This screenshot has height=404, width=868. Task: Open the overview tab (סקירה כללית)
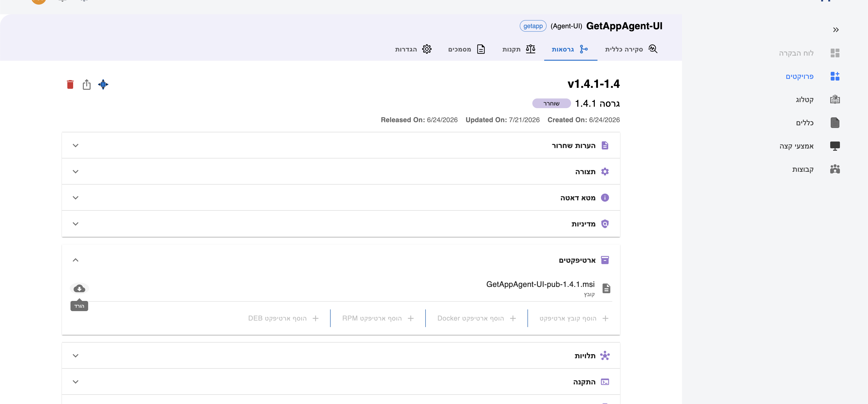point(631,49)
